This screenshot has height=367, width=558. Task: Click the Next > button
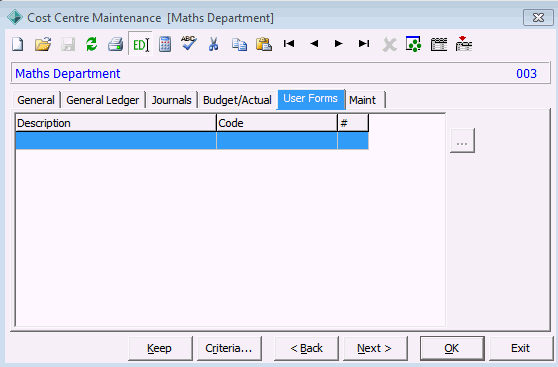coord(375,348)
